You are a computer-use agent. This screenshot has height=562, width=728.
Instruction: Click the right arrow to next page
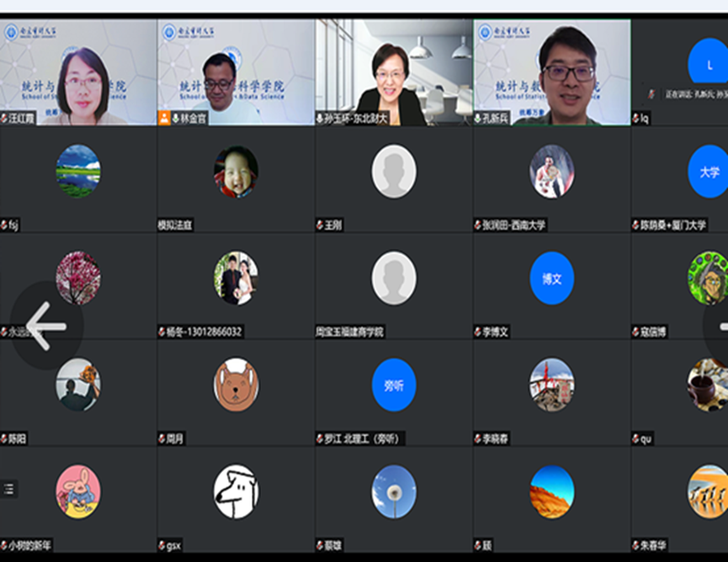tap(719, 325)
